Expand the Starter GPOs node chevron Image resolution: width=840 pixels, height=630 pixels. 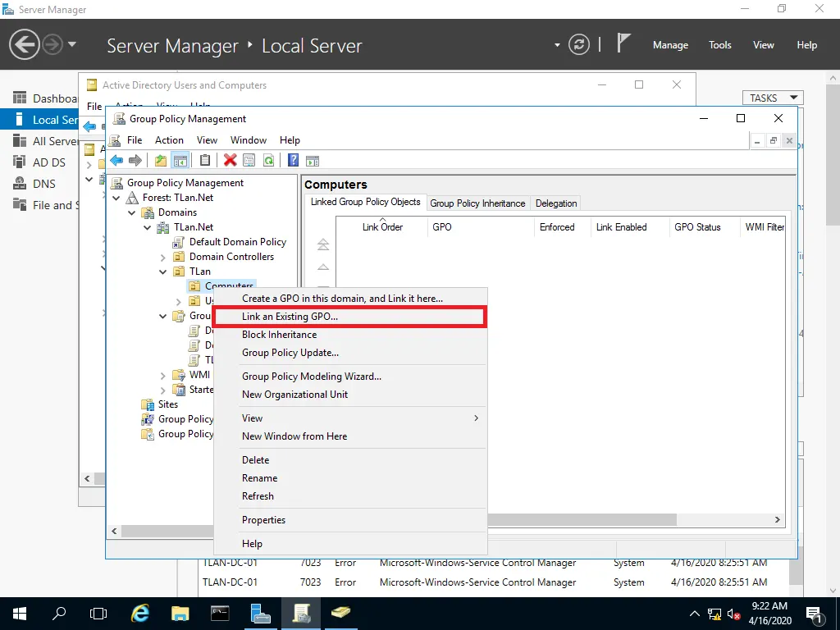(x=163, y=390)
